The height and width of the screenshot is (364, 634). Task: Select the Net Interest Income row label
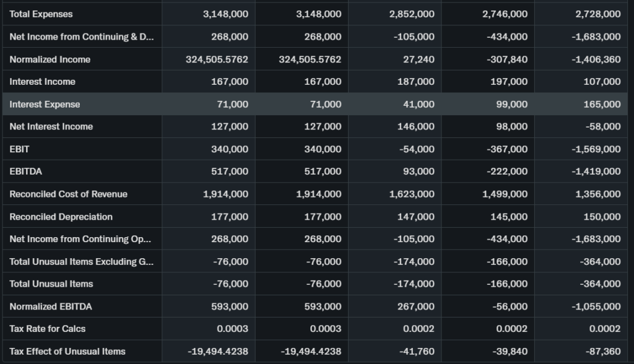[51, 126]
